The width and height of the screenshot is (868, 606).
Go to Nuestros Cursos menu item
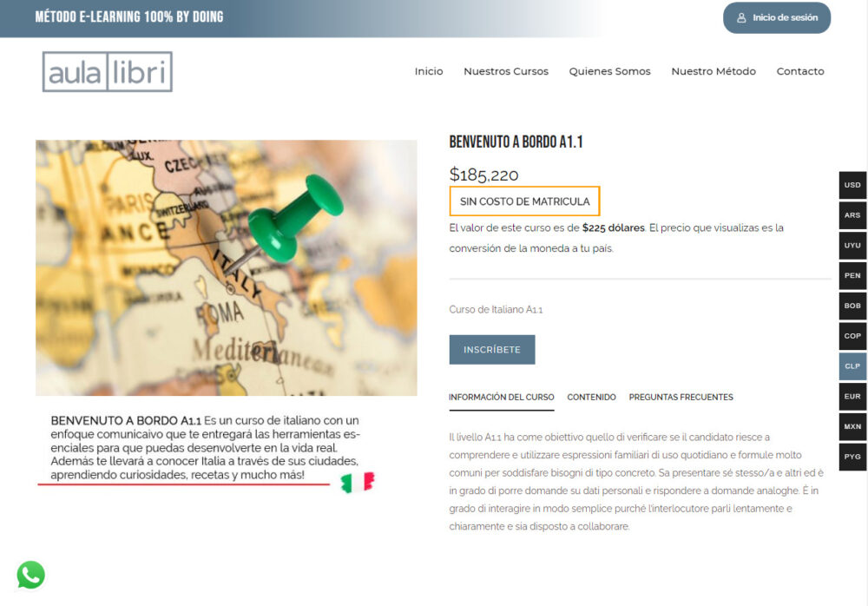pyautogui.click(x=505, y=71)
